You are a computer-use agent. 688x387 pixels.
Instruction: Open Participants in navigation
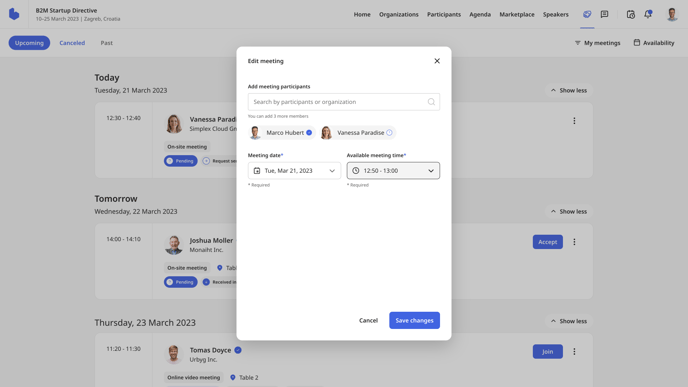click(x=444, y=14)
